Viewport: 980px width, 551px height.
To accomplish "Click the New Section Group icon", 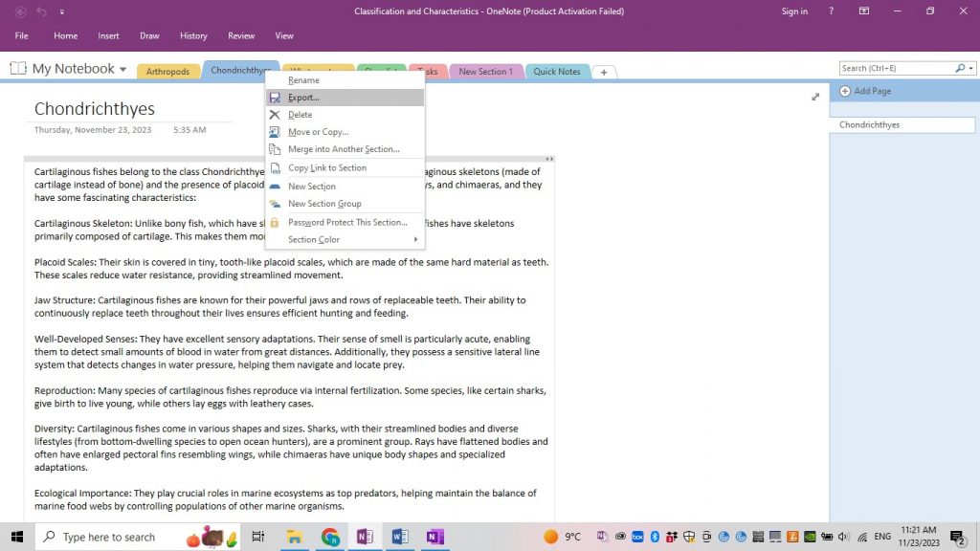I will coord(276,203).
